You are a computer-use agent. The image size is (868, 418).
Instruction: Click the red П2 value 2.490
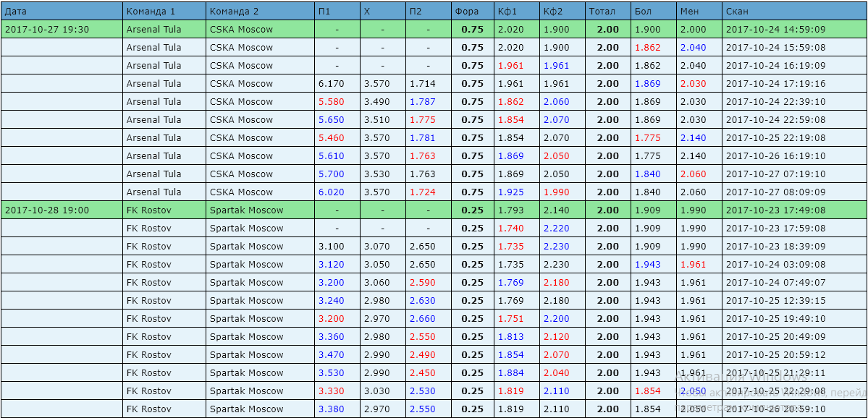pos(422,355)
